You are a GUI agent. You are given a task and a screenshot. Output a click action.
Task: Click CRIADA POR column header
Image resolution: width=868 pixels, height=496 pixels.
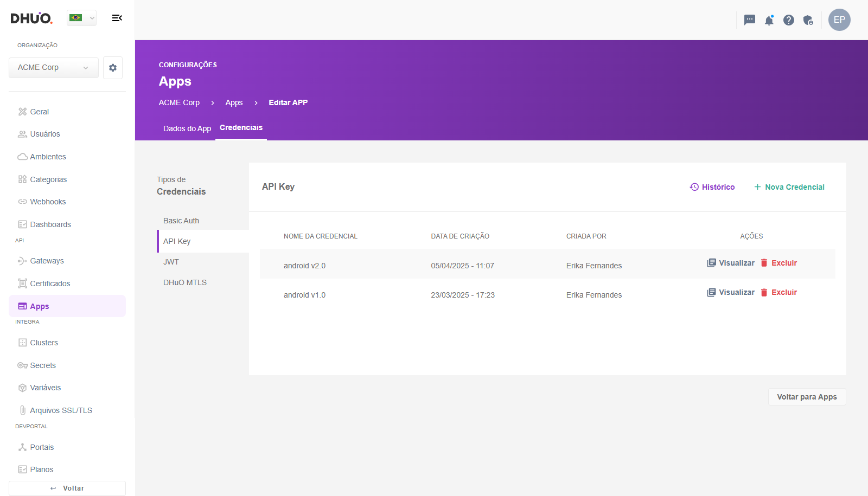tap(586, 236)
